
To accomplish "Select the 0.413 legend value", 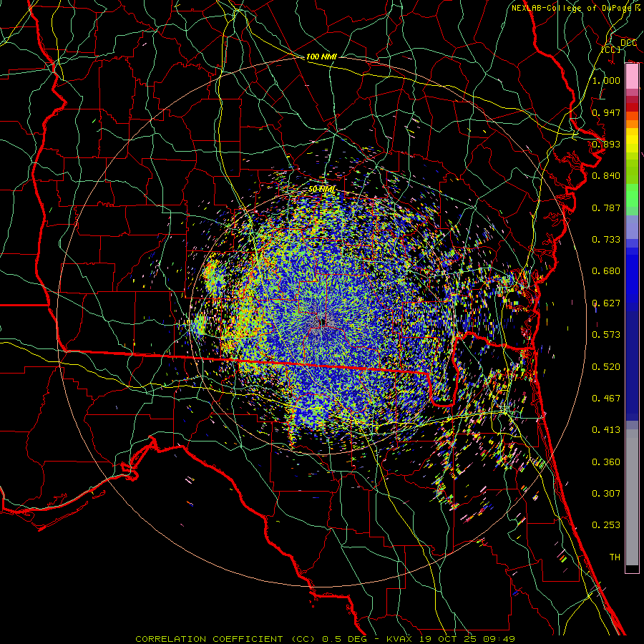I will tap(606, 430).
